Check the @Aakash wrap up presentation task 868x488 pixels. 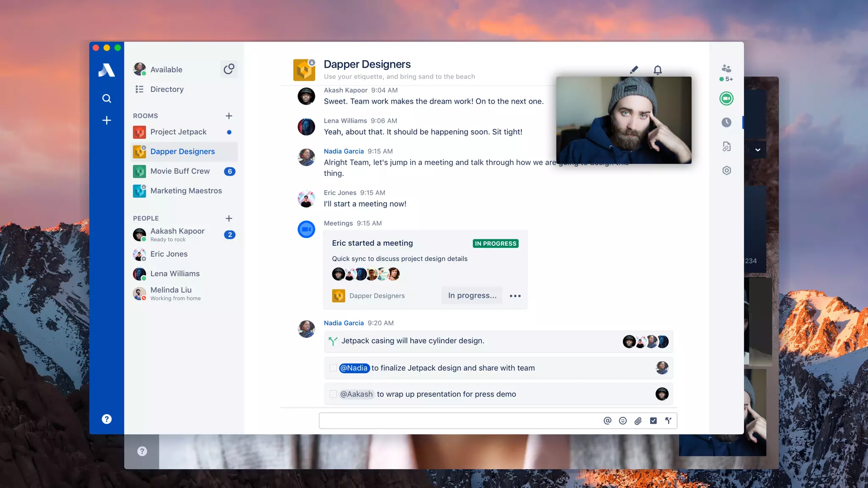(333, 394)
